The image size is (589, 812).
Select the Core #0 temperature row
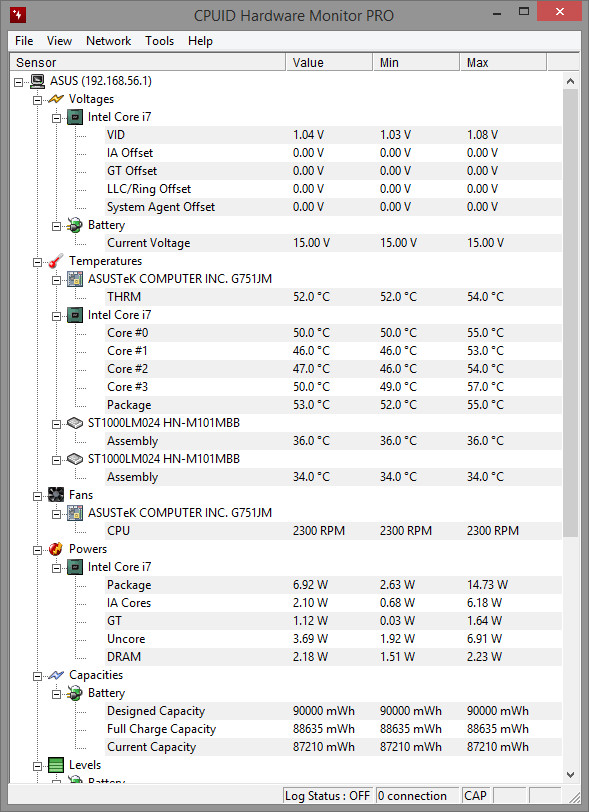334,333
